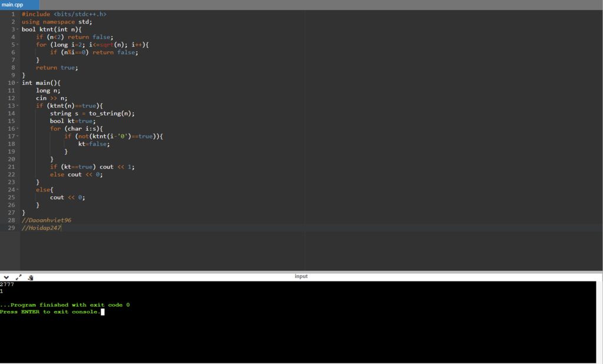Viewport: 603px width, 364px height.
Task: Click 'if (kt==true) cout << 1;' line
Action: (92, 167)
